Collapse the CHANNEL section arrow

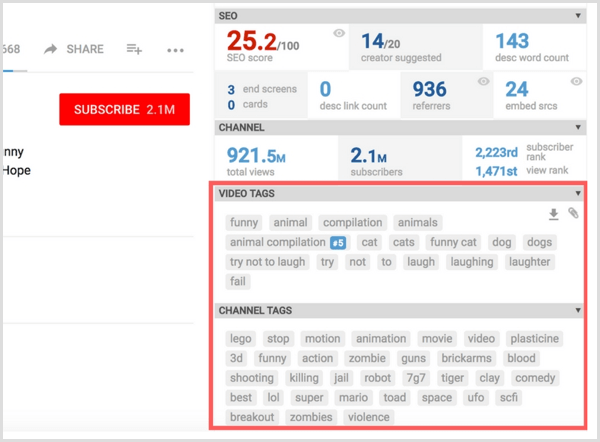pyautogui.click(x=578, y=127)
